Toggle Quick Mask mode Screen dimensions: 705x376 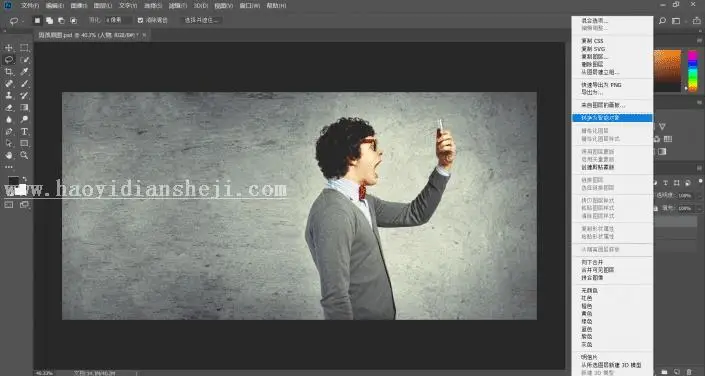(x=9, y=205)
